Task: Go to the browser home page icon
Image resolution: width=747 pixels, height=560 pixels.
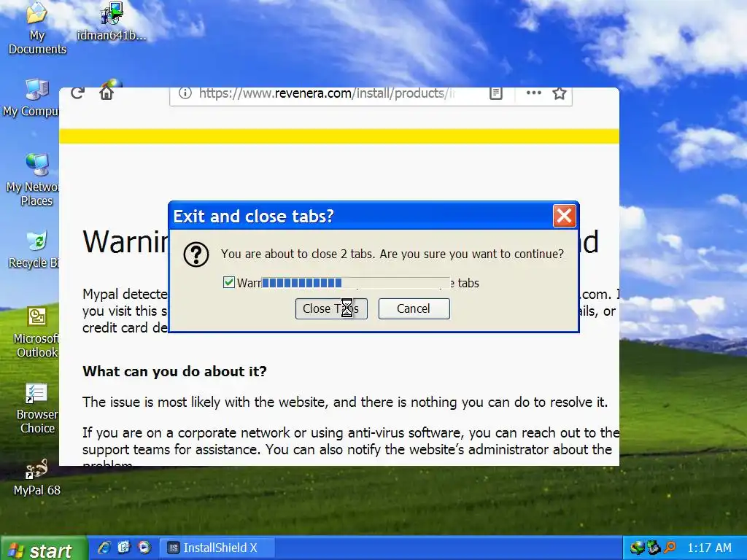Action: 107,93
